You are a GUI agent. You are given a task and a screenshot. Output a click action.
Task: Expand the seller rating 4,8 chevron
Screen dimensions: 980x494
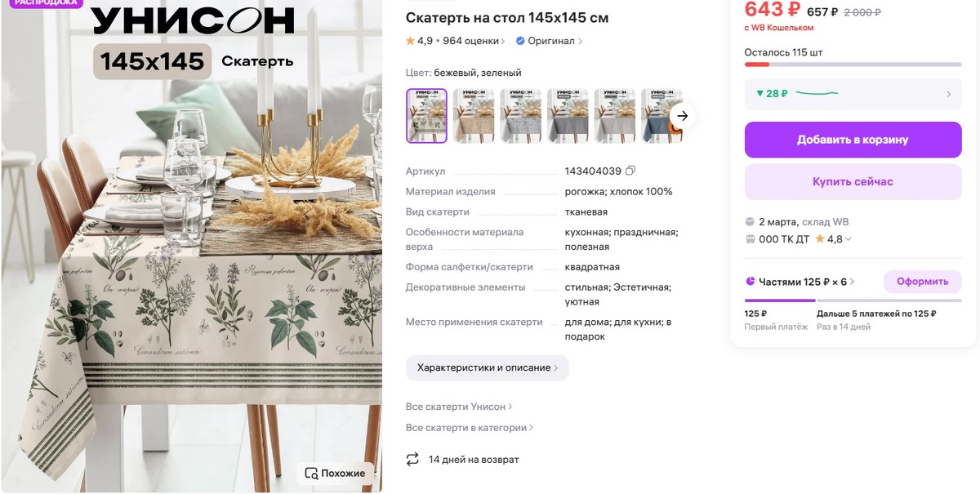[849, 239]
